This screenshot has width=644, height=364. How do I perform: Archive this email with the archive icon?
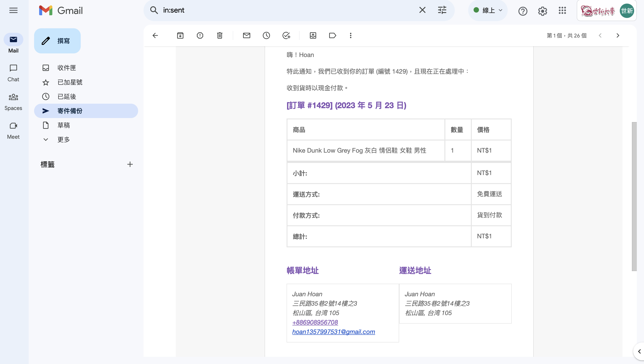click(180, 35)
